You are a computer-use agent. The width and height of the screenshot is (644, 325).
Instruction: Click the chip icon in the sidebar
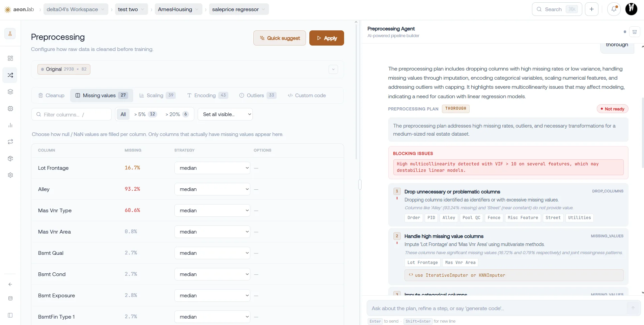(10, 109)
